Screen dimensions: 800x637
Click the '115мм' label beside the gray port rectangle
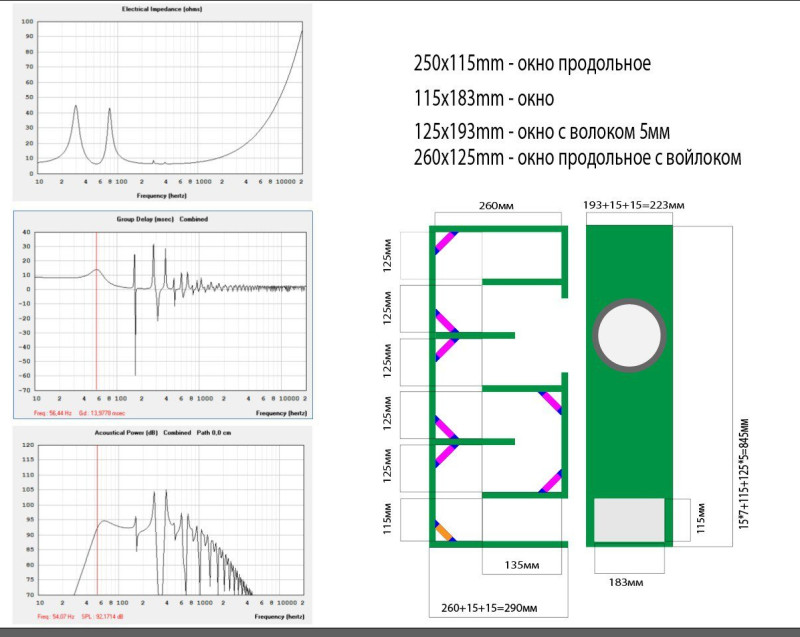pos(701,519)
